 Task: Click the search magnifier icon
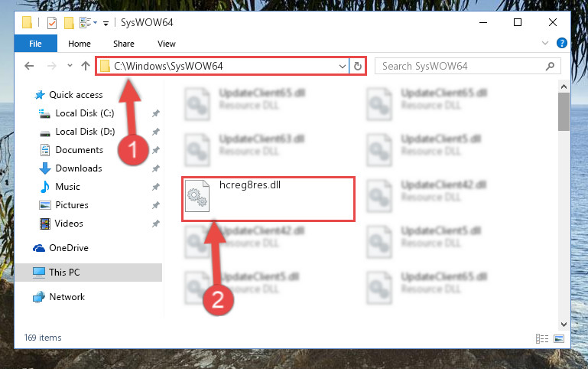tap(550, 67)
